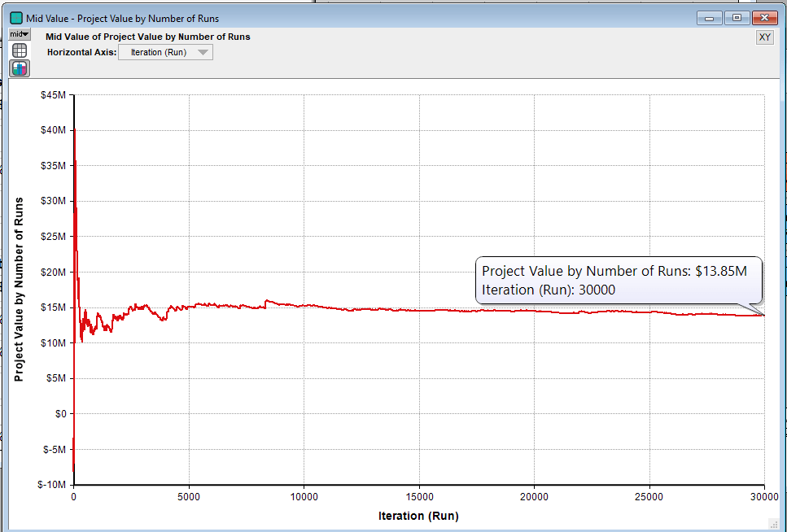Click the 'Horizontal Axis:' label
787x532 pixels.
(81, 53)
